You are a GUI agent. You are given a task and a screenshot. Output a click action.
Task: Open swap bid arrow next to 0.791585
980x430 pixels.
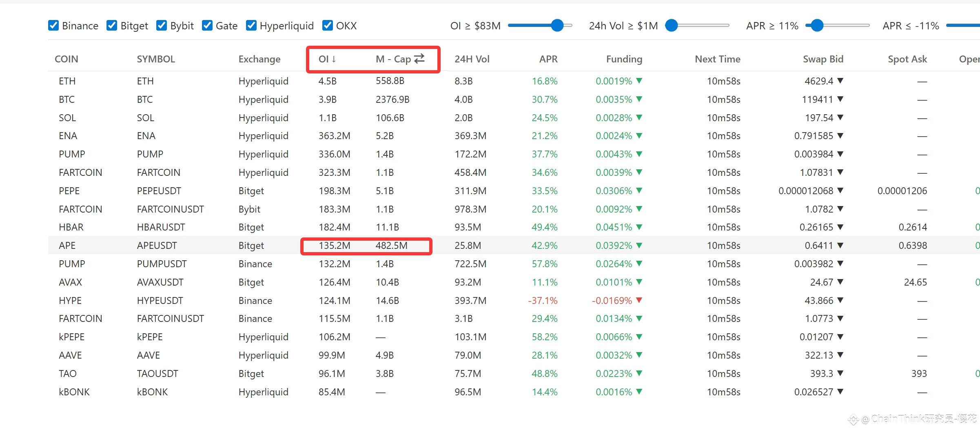pos(840,135)
